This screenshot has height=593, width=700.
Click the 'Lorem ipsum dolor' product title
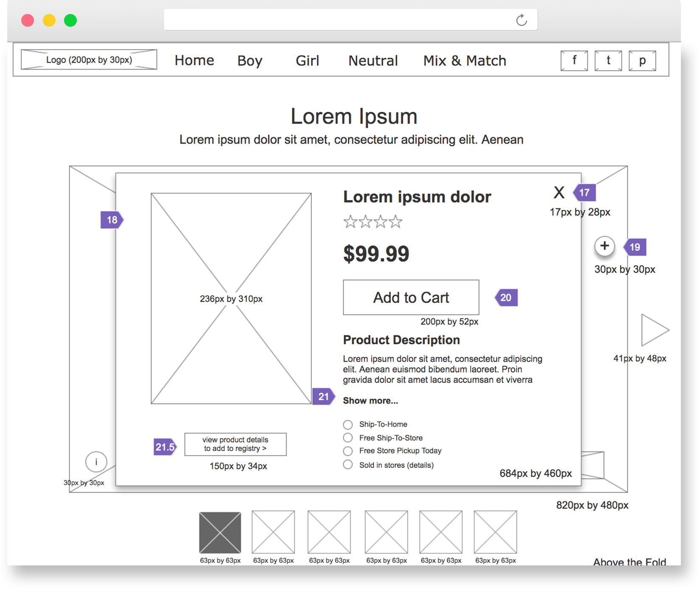click(417, 197)
